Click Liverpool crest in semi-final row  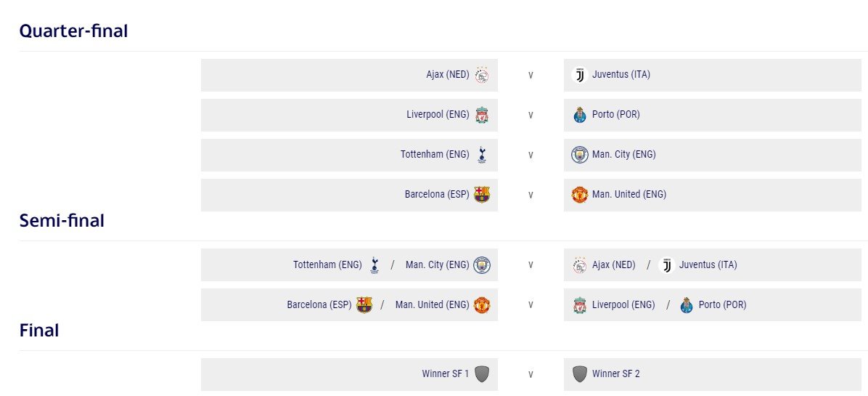click(x=580, y=304)
